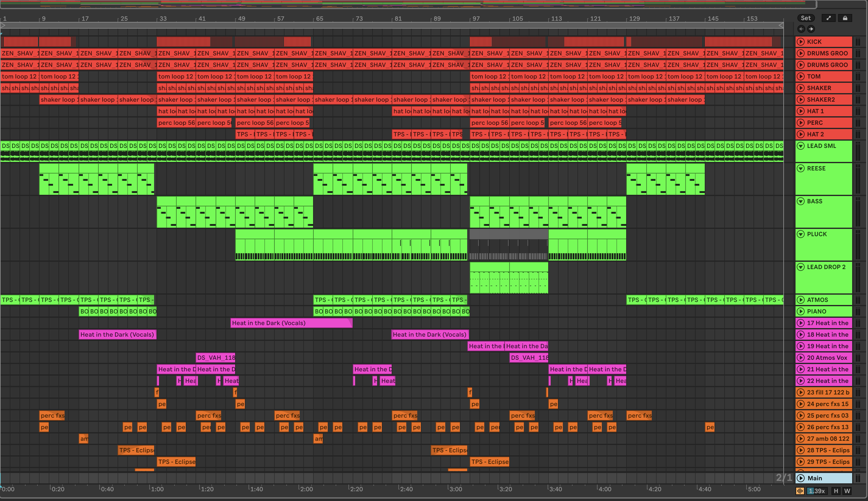Viewport: 868px width, 501px height.
Task: Click the PIANO track play icon
Action: [x=801, y=311]
